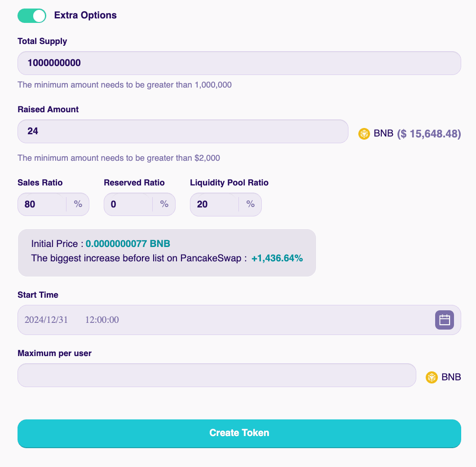
Task: Open the Start Time calendar picker
Action: click(444, 320)
